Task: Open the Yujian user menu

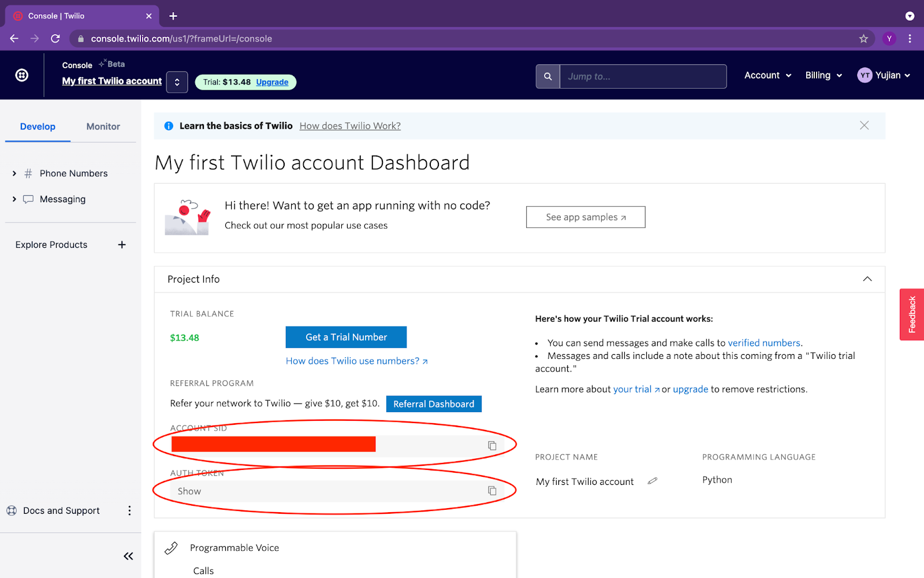Action: click(x=884, y=75)
